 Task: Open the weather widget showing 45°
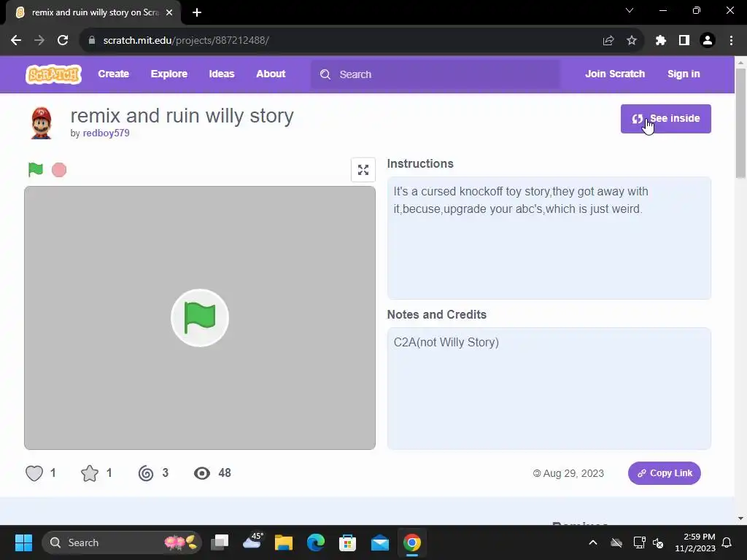pyautogui.click(x=252, y=542)
